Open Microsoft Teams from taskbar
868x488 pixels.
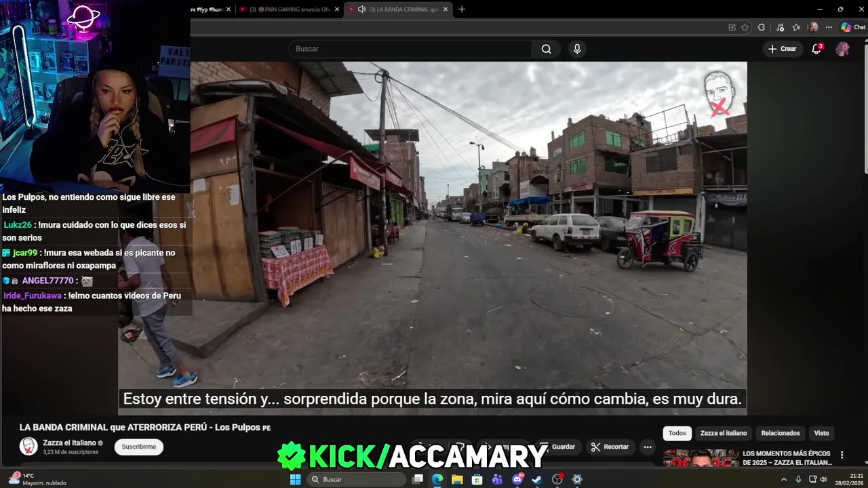(497, 479)
